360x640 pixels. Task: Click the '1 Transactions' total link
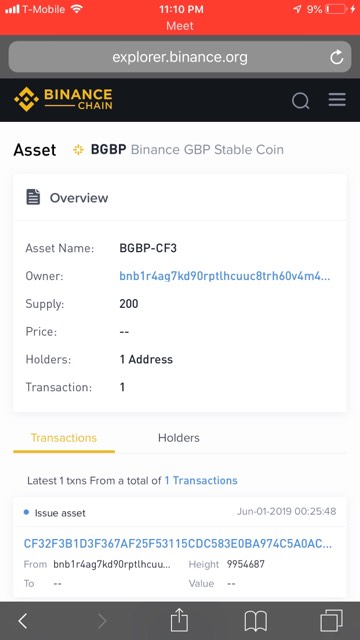pos(201,480)
